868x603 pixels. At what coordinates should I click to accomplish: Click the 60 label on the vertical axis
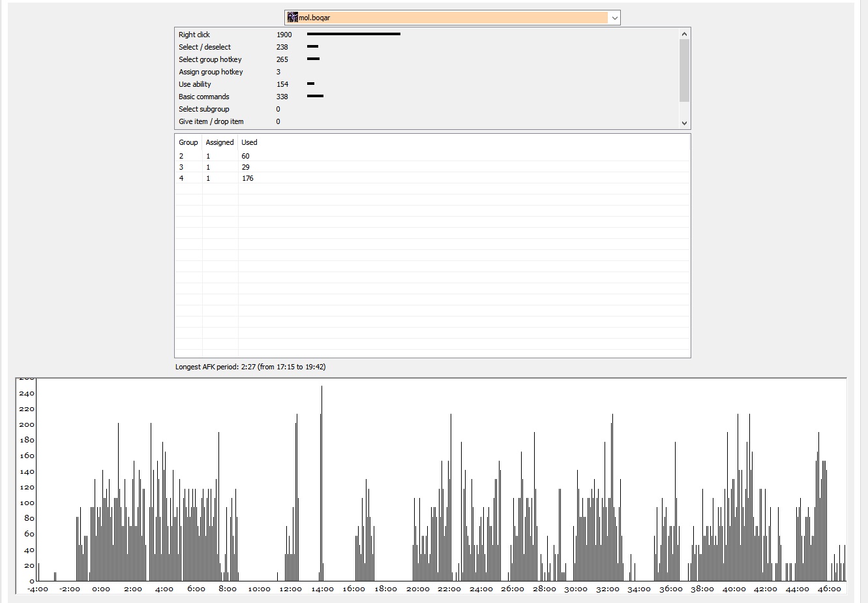coord(29,534)
